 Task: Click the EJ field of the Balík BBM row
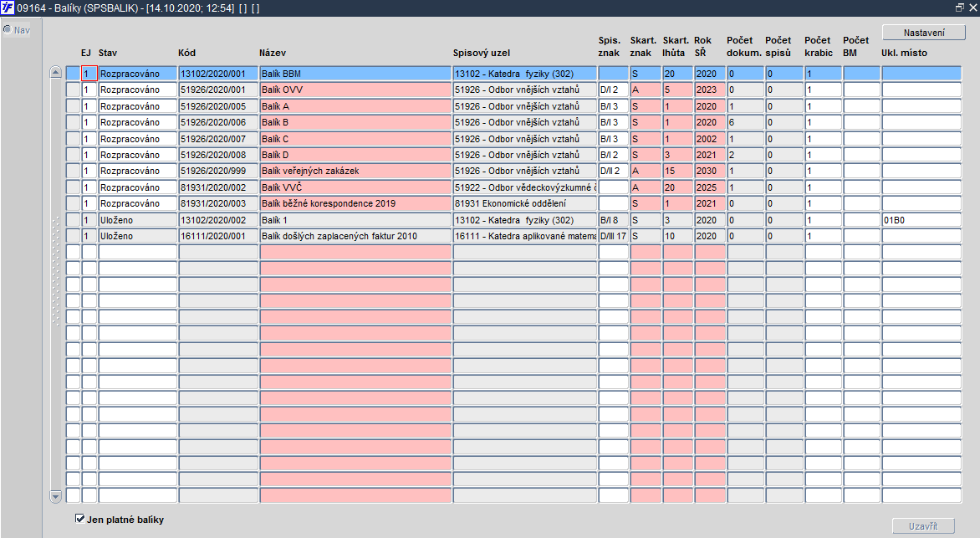coord(89,73)
